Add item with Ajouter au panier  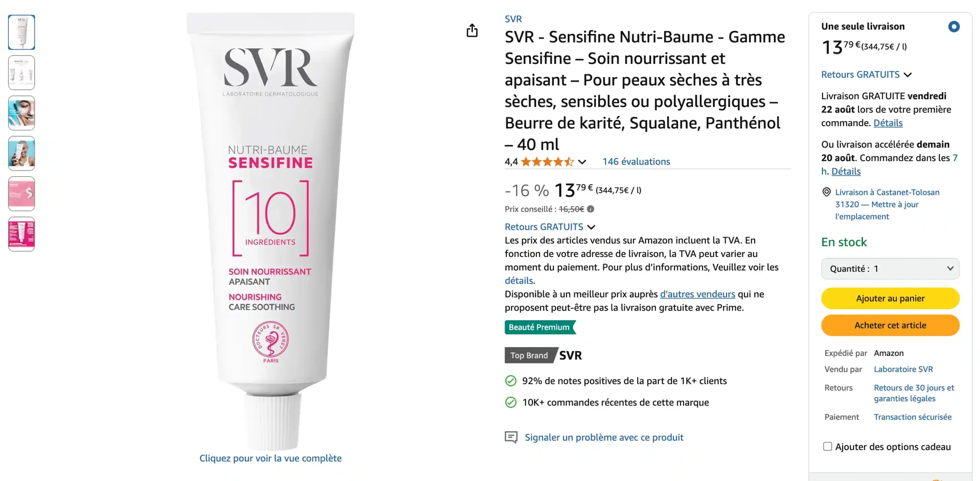click(890, 298)
